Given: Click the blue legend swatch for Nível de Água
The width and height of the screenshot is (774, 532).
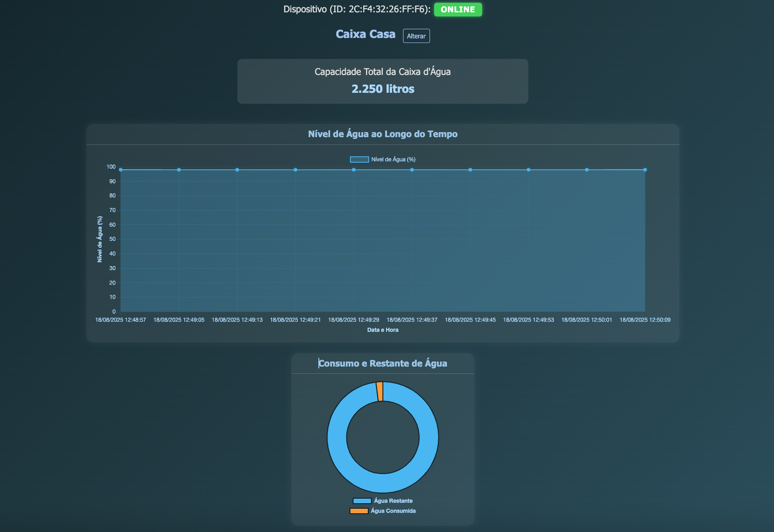Looking at the screenshot, I should pyautogui.click(x=359, y=158).
